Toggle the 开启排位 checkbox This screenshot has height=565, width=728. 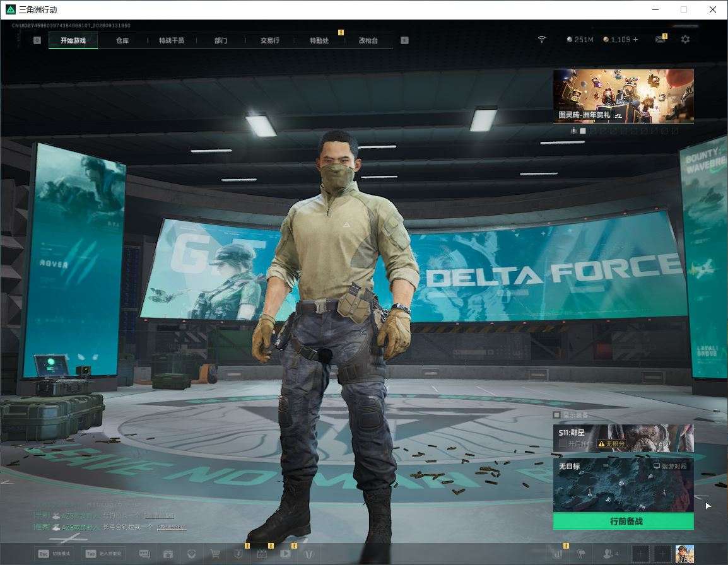563,444
